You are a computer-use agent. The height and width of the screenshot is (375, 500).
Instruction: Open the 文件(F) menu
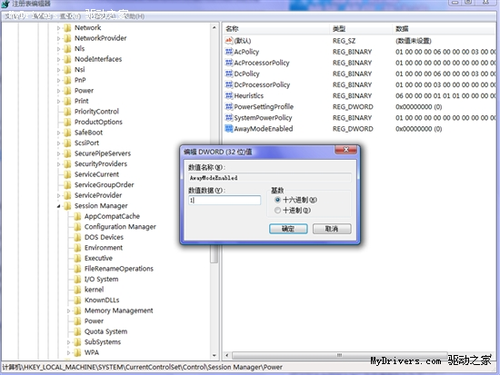click(x=14, y=16)
